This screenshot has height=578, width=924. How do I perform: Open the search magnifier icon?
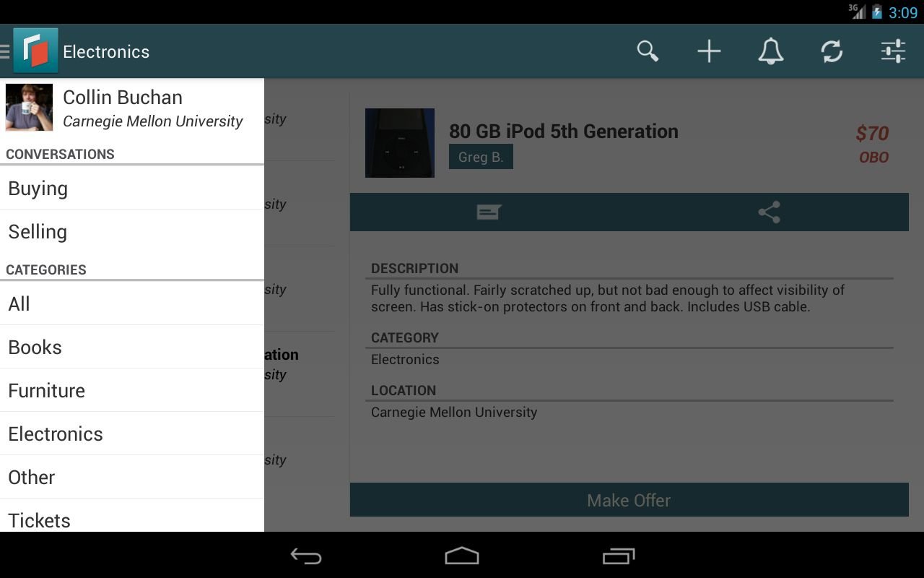648,51
